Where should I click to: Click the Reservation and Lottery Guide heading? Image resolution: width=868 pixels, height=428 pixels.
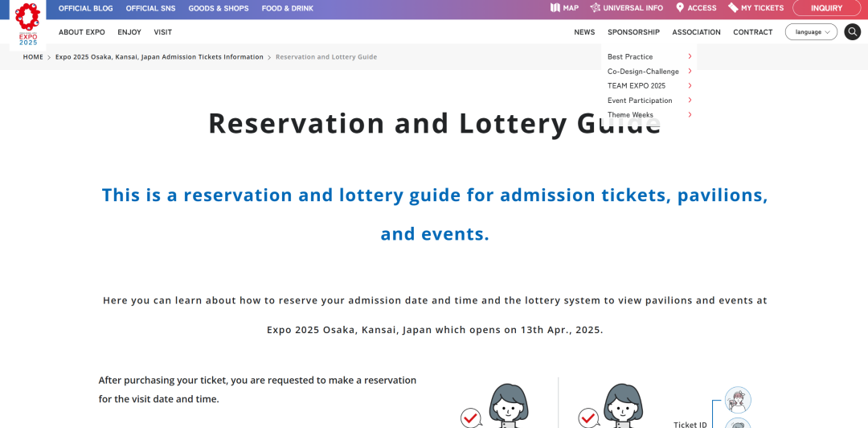[435, 124]
